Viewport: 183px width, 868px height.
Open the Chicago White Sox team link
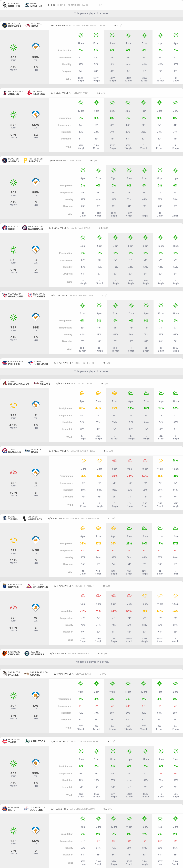point(32,518)
